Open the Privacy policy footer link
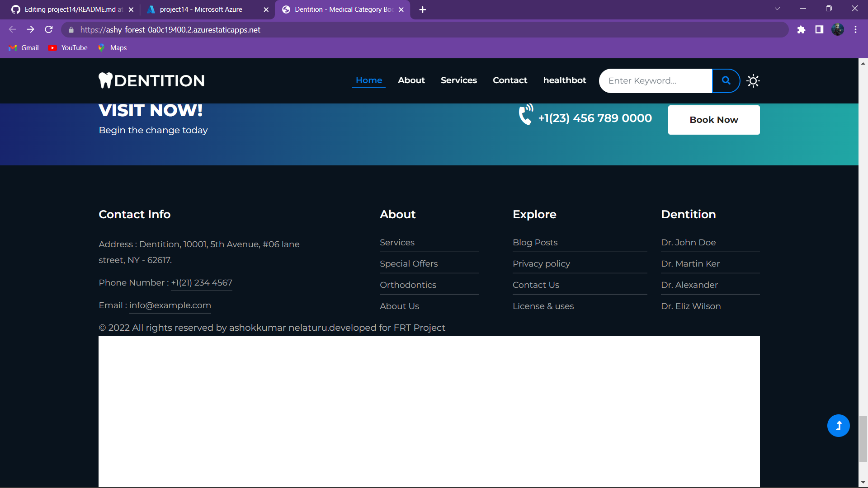The image size is (868, 488). click(541, 263)
